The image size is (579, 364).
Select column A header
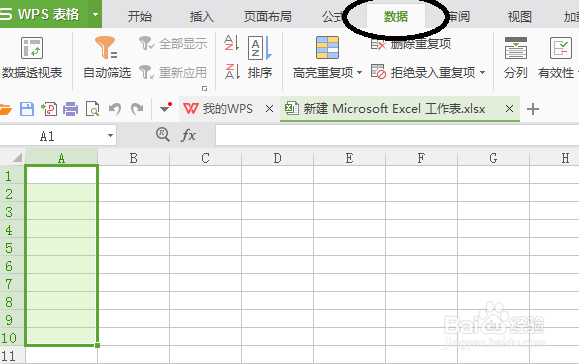click(x=61, y=158)
